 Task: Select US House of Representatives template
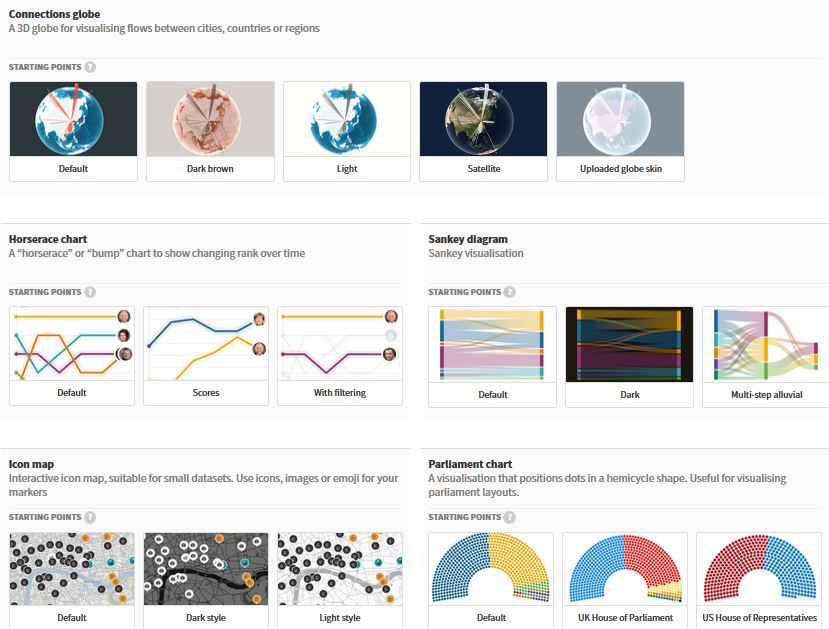[x=760, y=580]
